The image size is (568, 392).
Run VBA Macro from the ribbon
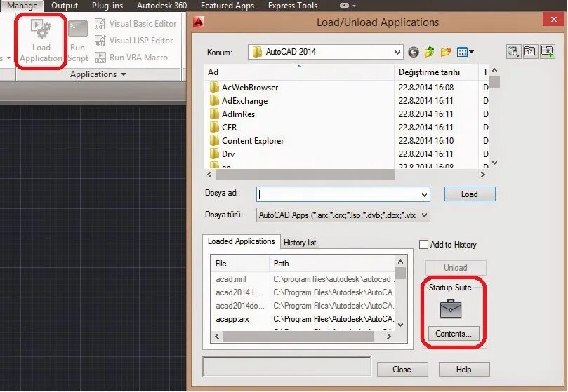(x=131, y=58)
